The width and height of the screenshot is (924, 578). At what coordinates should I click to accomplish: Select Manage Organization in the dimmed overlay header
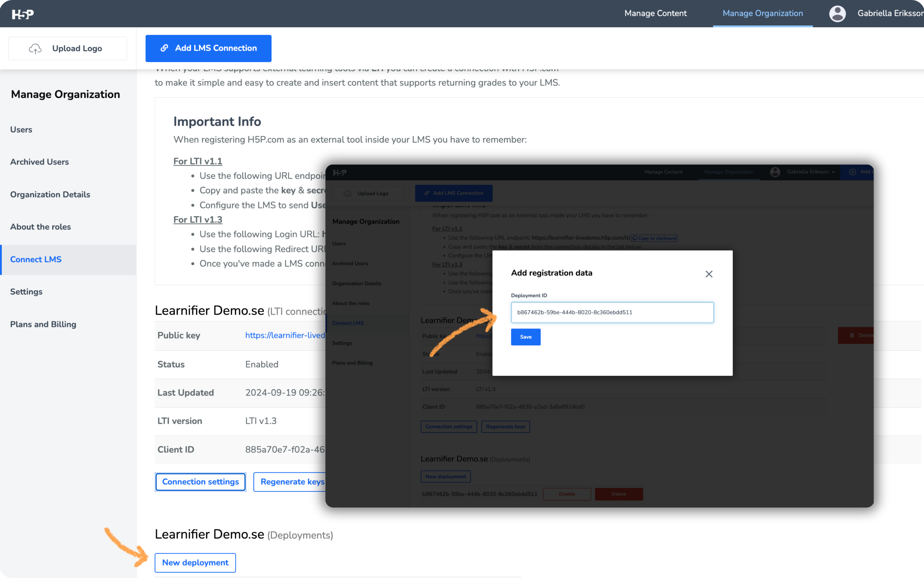click(729, 172)
